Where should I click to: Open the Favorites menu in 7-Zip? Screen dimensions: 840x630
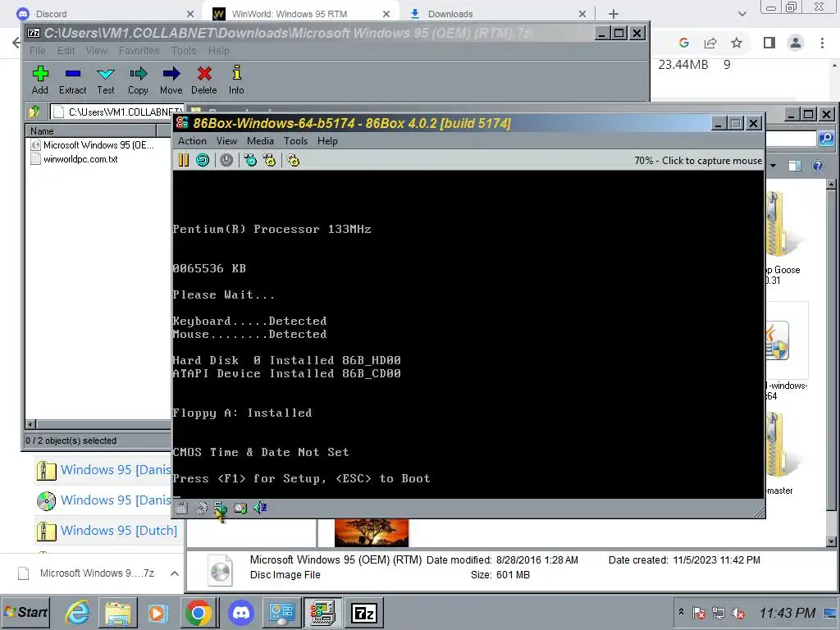pyautogui.click(x=139, y=50)
